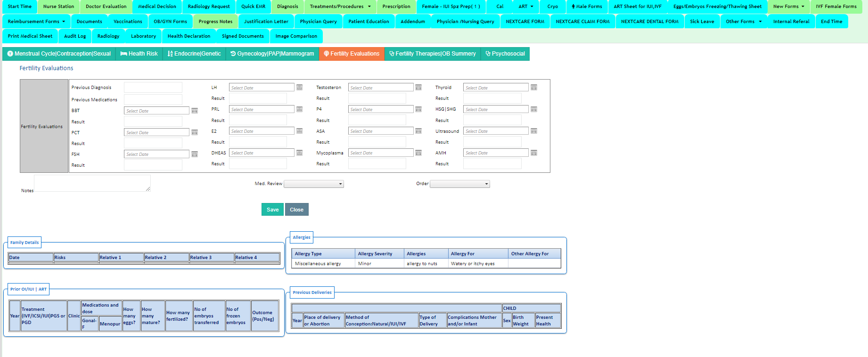Screen dimensions: 868x357
Task: Open the Other Forms dropdown menu
Action: coord(744,21)
